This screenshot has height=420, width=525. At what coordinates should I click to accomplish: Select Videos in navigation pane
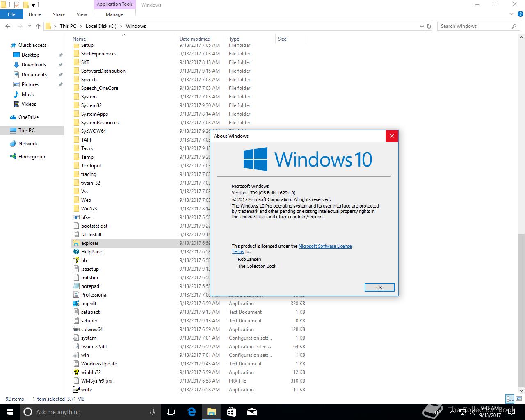pos(29,104)
